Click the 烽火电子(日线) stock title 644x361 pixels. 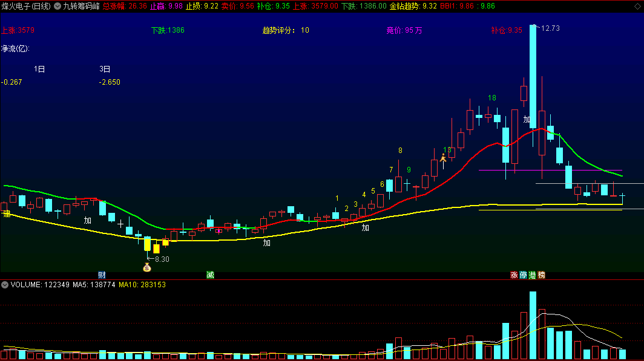pos(26,6)
